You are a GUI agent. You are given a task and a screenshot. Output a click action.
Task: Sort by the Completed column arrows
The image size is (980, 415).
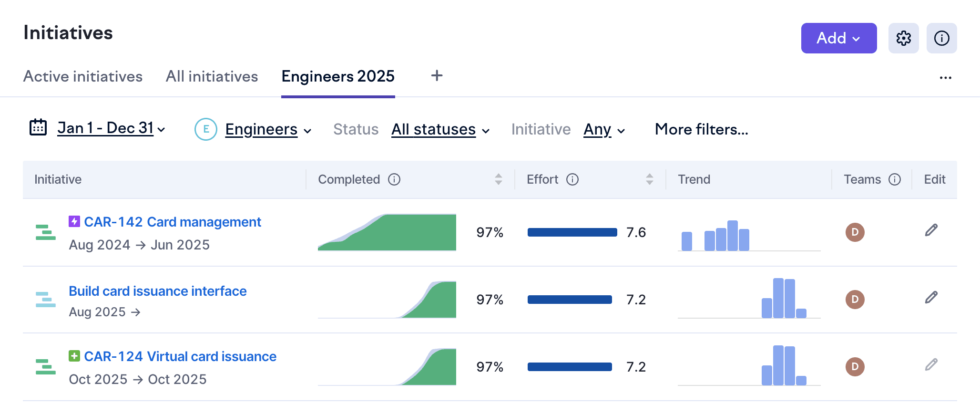[x=499, y=179]
